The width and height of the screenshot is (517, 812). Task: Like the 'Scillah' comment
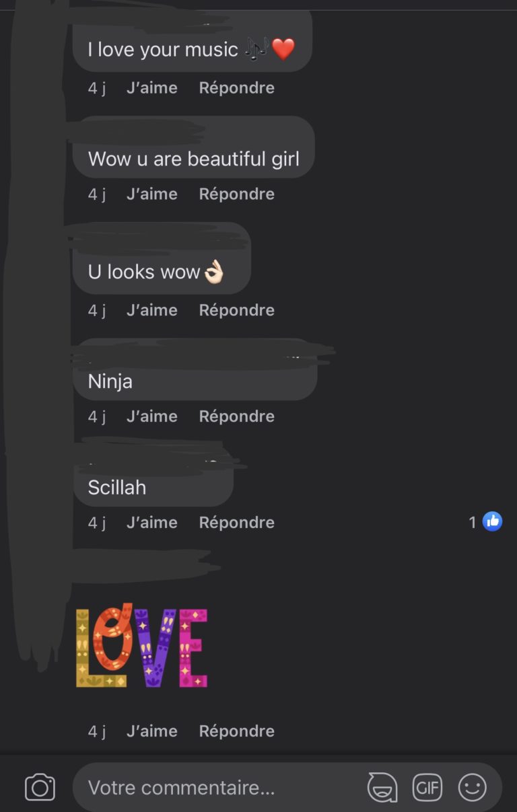coord(152,522)
